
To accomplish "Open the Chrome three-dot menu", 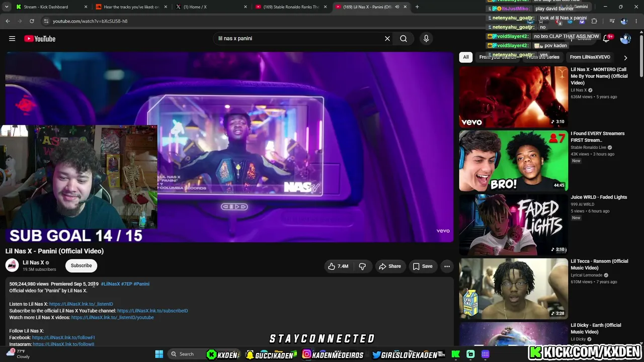I will (x=637, y=21).
